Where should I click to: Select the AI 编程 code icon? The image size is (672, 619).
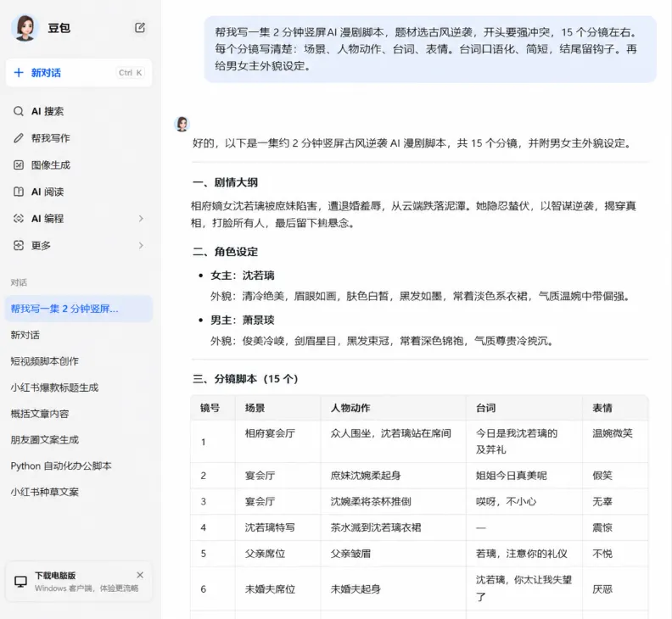[19, 219]
